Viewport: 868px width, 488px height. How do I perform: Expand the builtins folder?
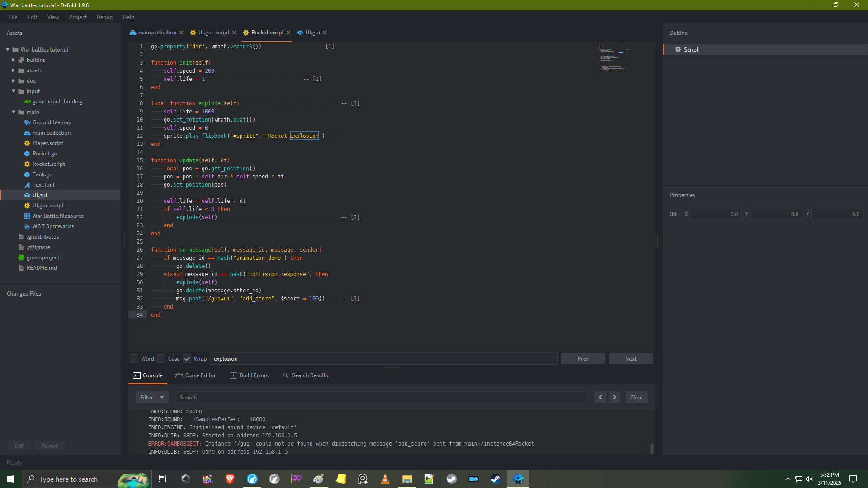(x=14, y=60)
